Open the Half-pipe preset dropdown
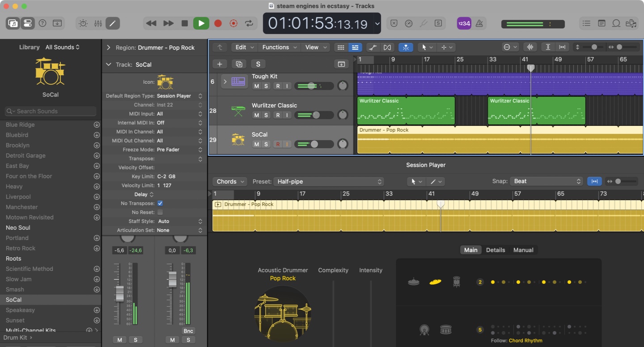The width and height of the screenshot is (644, 347). point(329,182)
